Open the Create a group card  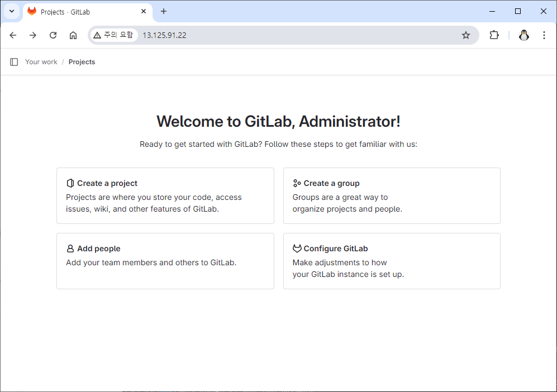pyautogui.click(x=392, y=195)
